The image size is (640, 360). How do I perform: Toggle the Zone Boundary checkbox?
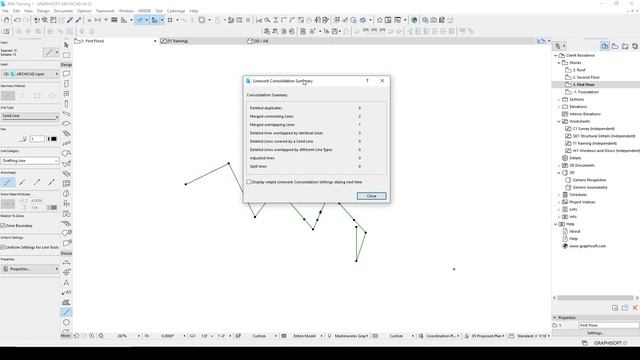coord(3,225)
